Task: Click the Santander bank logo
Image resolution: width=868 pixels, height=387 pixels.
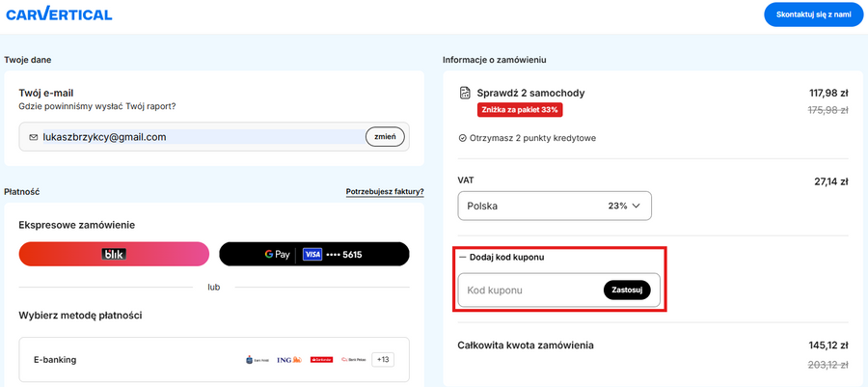Action: pos(321,360)
